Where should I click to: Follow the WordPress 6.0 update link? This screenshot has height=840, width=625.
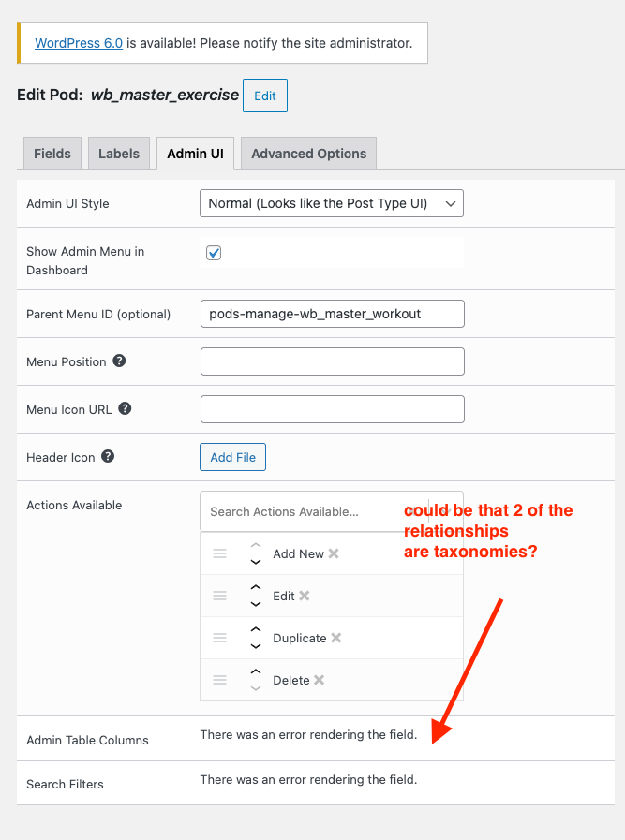78,43
